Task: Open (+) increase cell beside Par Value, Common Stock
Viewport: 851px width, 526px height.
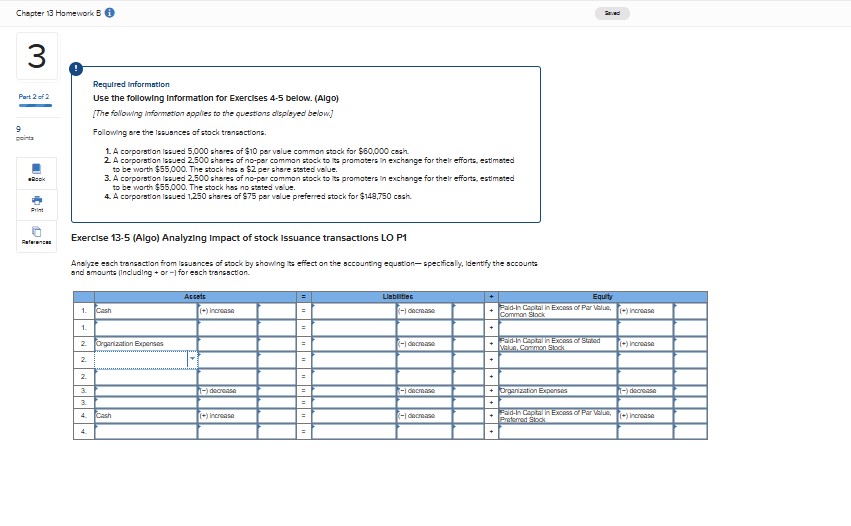Action: point(645,311)
